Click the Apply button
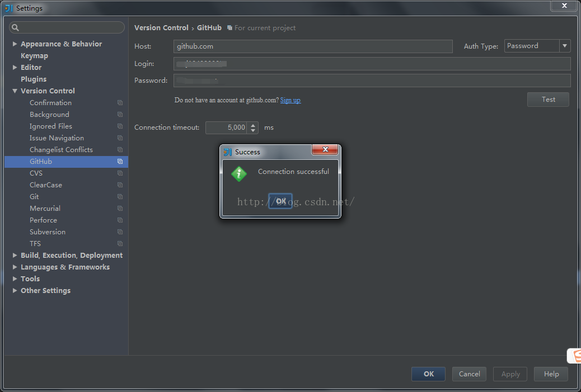 (510, 374)
